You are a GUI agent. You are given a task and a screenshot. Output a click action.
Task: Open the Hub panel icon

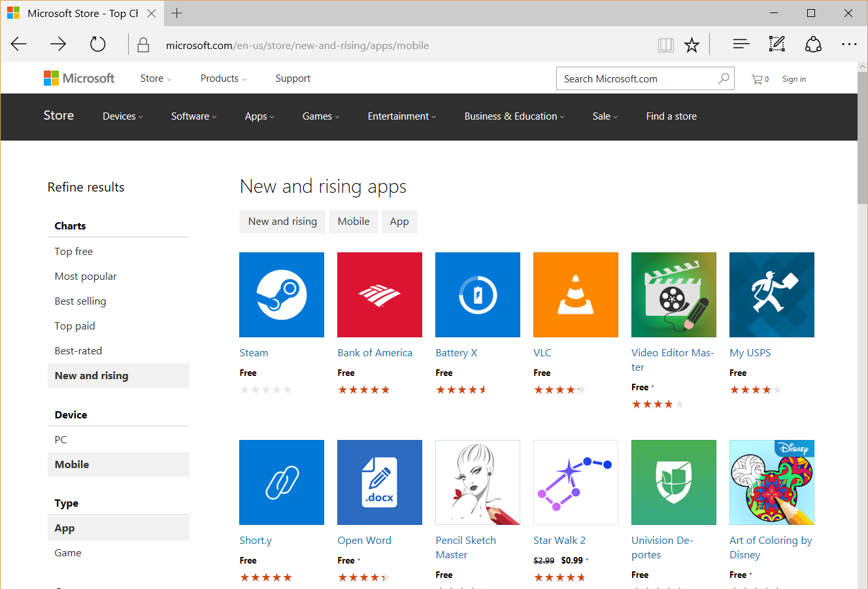click(741, 44)
